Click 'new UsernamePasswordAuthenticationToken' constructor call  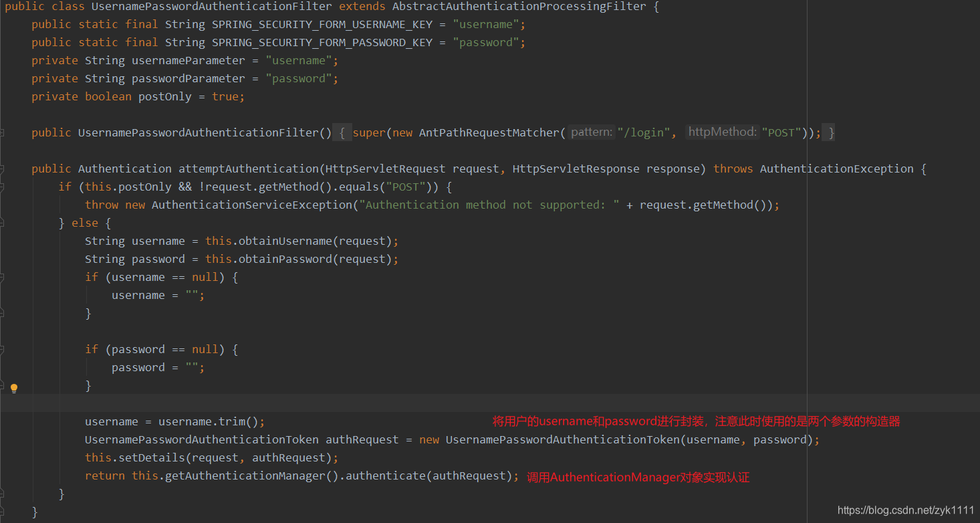(x=549, y=439)
